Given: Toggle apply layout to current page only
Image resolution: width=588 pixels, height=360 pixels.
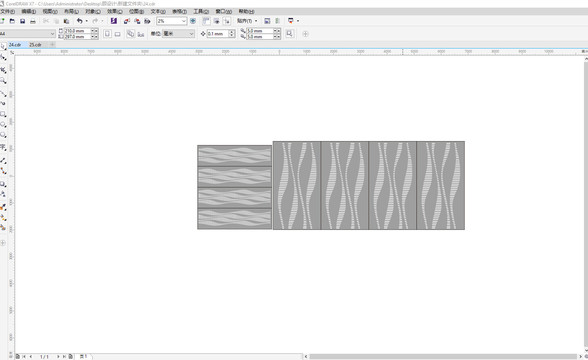Looking at the screenshot, I should (x=141, y=34).
